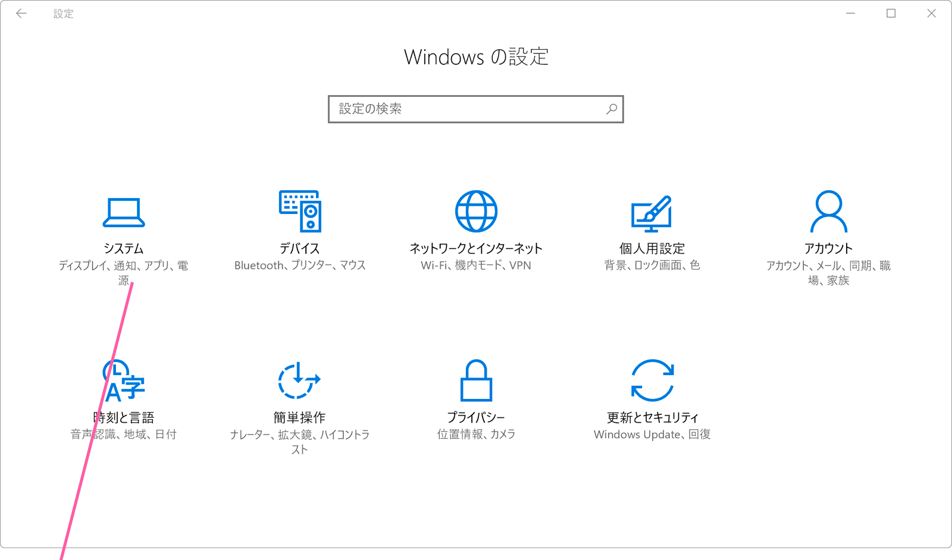Go back with the arrow icon
This screenshot has width=952, height=560.
21,13
